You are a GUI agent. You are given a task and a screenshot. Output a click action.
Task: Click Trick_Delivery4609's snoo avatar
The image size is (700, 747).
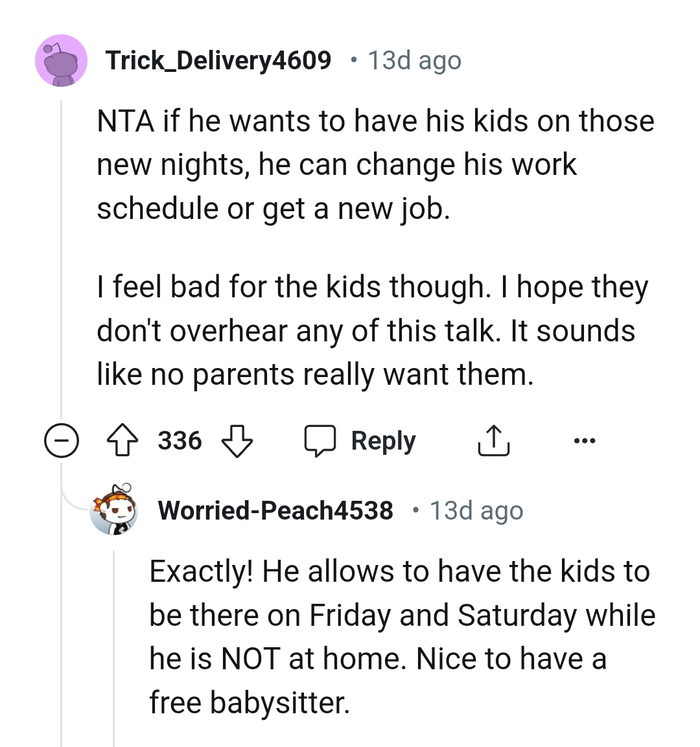click(x=62, y=60)
